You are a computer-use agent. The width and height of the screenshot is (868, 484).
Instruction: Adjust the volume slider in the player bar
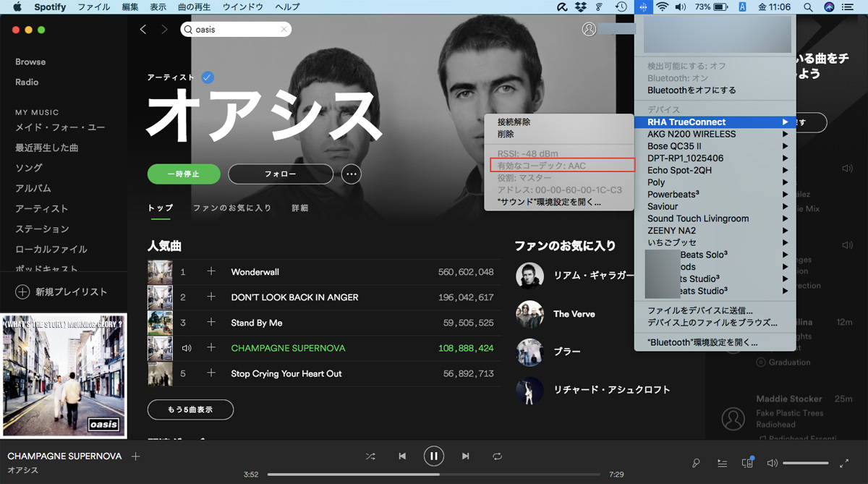pyautogui.click(x=805, y=463)
